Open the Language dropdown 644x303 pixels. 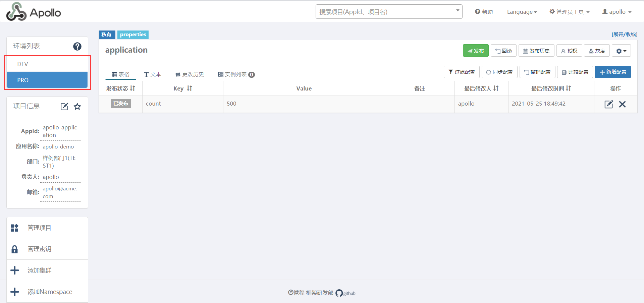pos(522,12)
